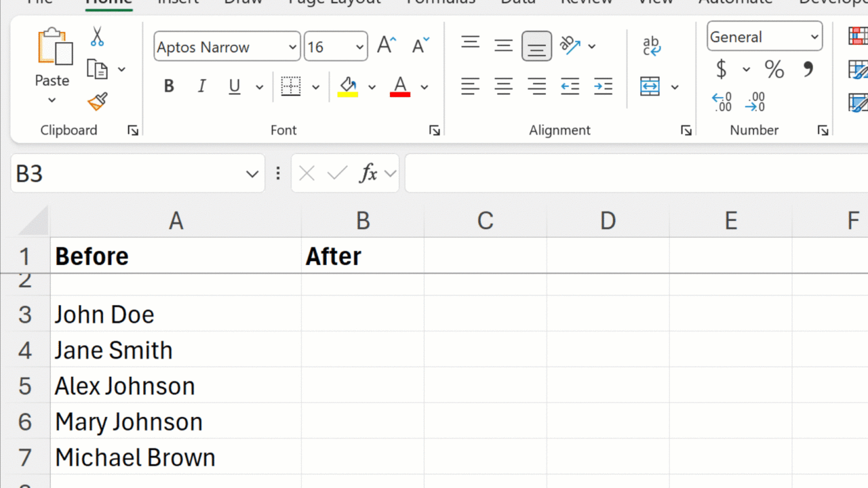Open the Number format dialog launcher
868x488 pixels.
tap(823, 131)
